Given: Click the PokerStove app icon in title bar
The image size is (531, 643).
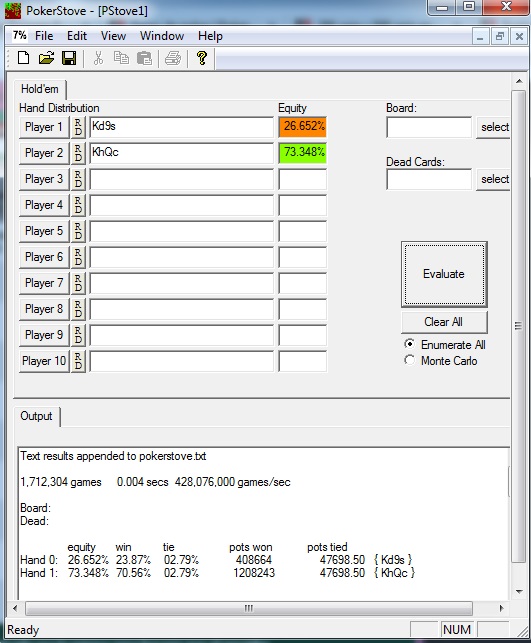Looking at the screenshot, I should pos(12,10).
